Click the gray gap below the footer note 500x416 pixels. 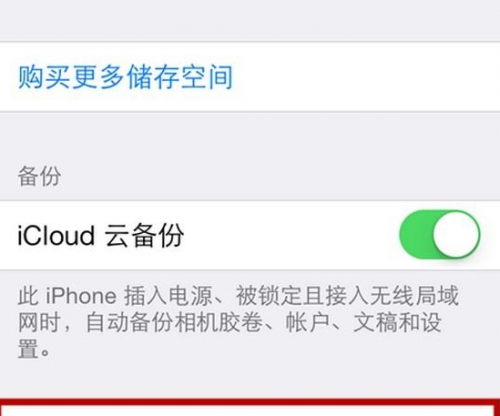(x=250, y=380)
